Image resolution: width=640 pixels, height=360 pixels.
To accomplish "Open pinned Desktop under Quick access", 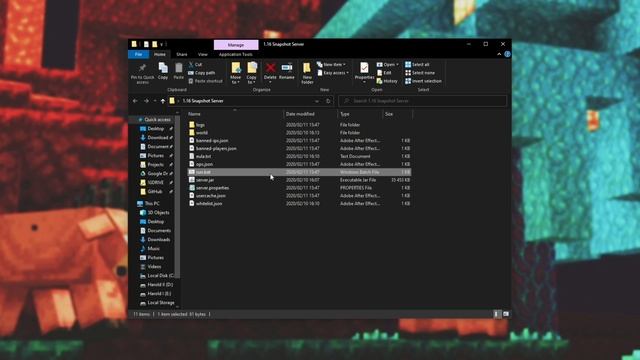I will [156, 129].
